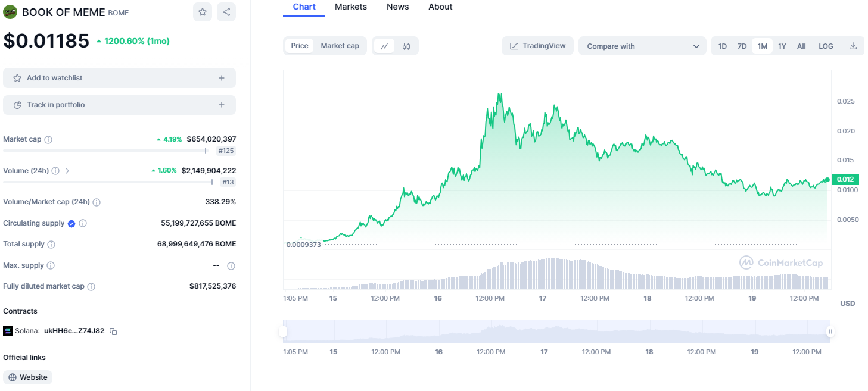Open the official Website link
868x391 pixels.
(x=27, y=377)
